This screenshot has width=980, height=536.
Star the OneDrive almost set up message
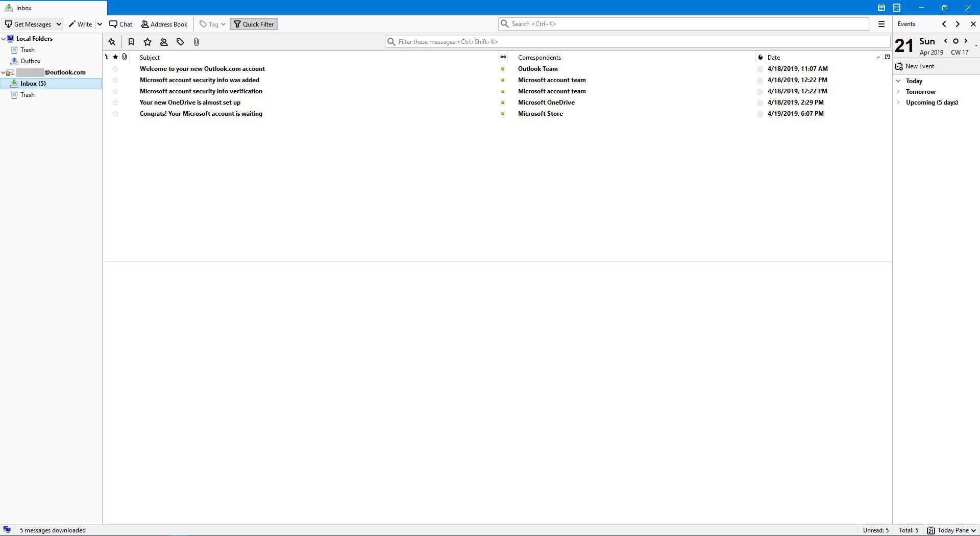click(x=115, y=103)
